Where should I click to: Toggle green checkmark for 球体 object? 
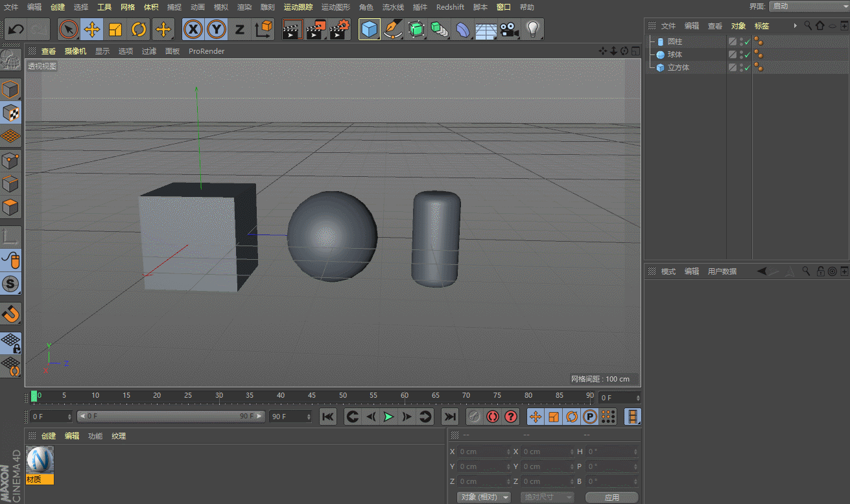[747, 55]
